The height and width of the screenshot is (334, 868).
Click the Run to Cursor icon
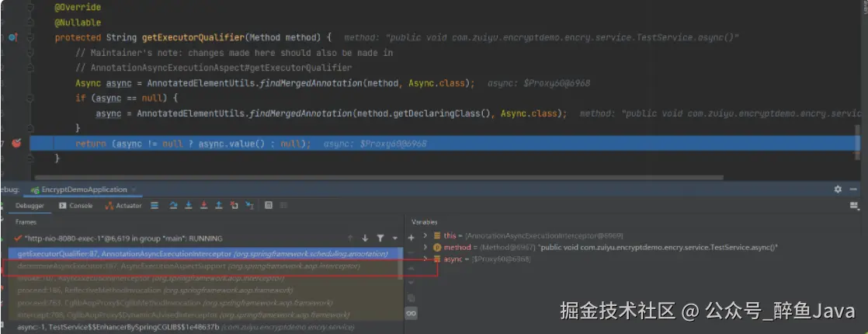point(250,206)
